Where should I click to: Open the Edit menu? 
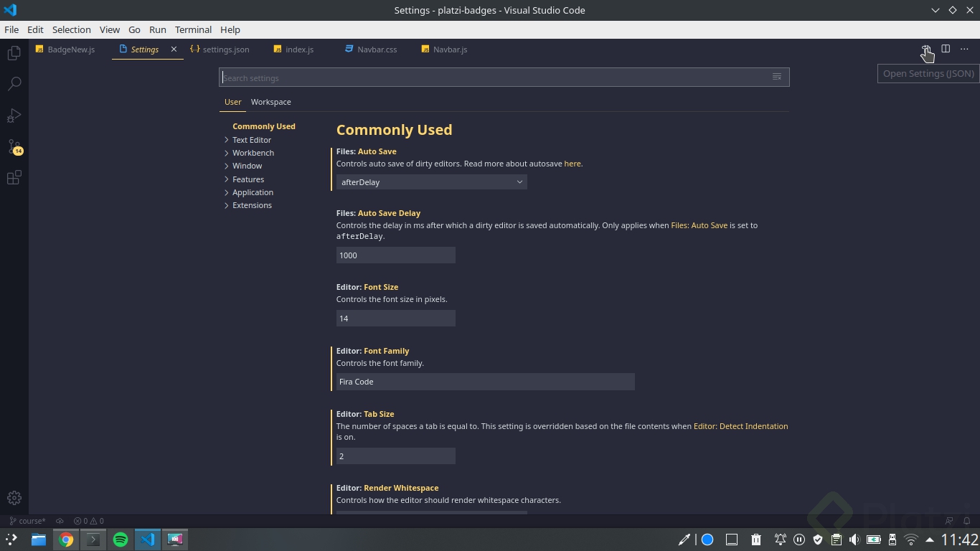coord(35,29)
